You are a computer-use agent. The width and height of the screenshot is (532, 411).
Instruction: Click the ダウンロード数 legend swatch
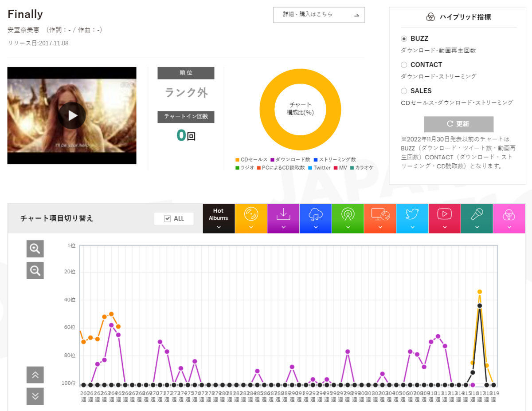[272, 160]
